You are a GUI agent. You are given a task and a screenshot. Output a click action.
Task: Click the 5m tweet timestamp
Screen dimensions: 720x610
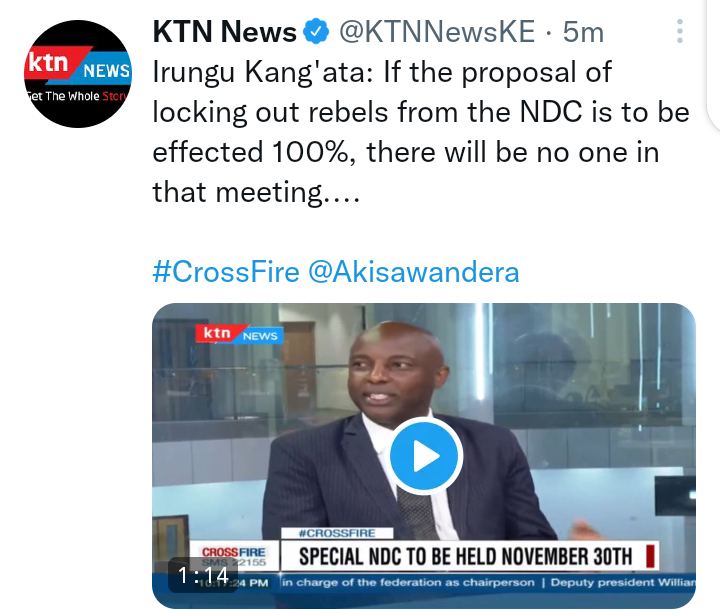pos(583,32)
